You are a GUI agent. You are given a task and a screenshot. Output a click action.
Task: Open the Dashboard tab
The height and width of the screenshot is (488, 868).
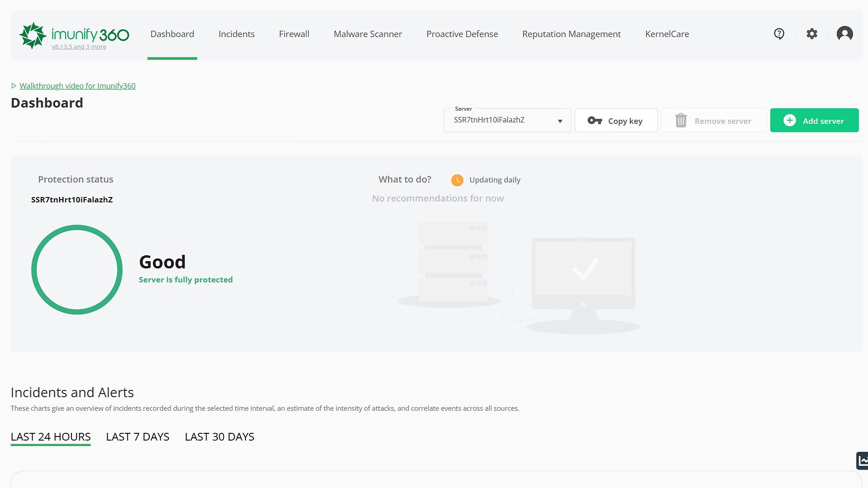coord(172,34)
